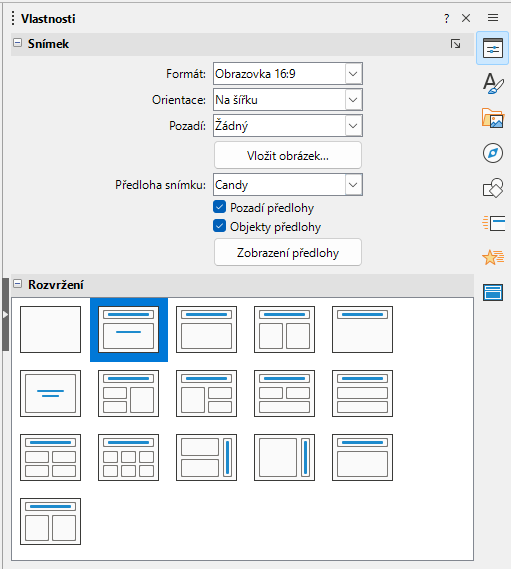Open the sidebar settings hamburger menu
Image resolution: width=511 pixels, height=569 pixels.
click(x=492, y=18)
